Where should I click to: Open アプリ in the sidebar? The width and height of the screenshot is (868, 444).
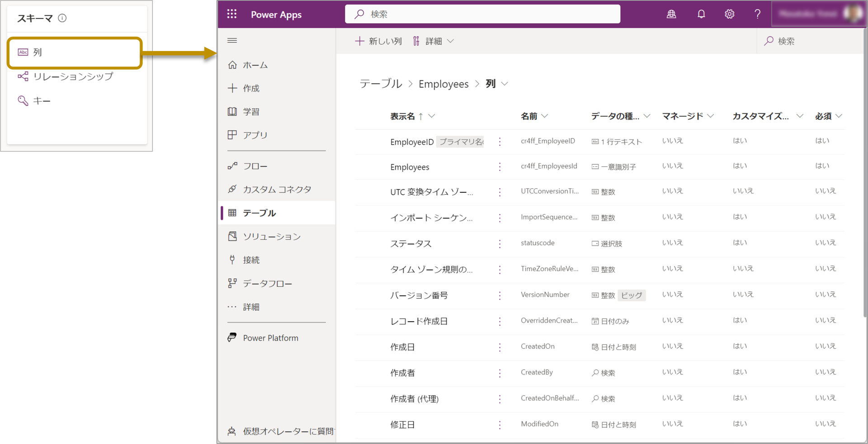pyautogui.click(x=277, y=135)
